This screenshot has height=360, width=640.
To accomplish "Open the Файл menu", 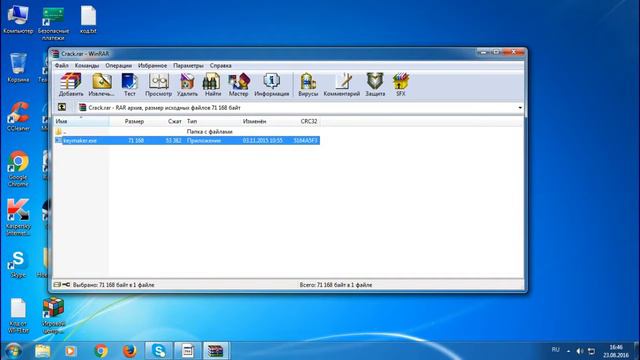I will coord(62,65).
